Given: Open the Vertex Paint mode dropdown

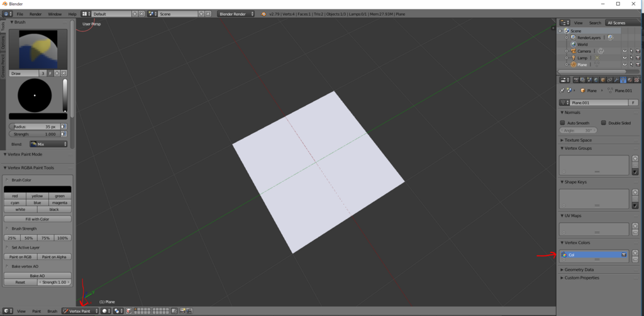Looking at the screenshot, I should (80, 311).
